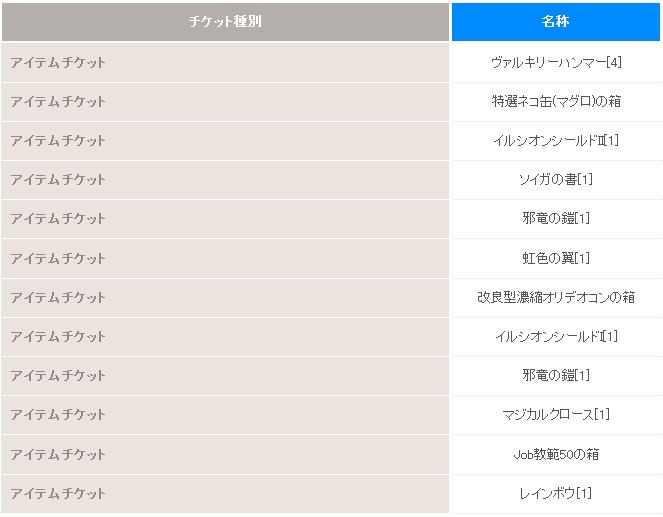Click アイテムチケット cell beside Job教範50の箱
The image size is (663, 517).
tap(225, 454)
